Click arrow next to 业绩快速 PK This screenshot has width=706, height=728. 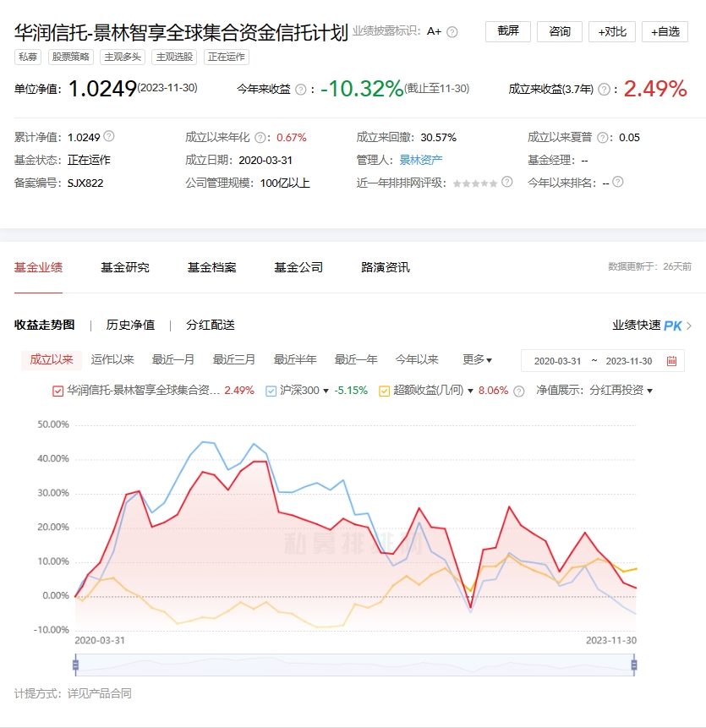[689, 326]
